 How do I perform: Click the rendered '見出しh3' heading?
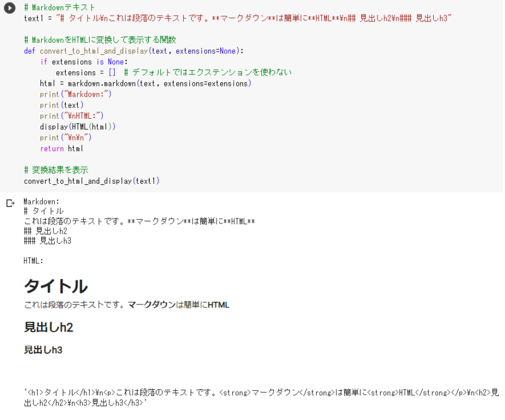click(x=43, y=349)
